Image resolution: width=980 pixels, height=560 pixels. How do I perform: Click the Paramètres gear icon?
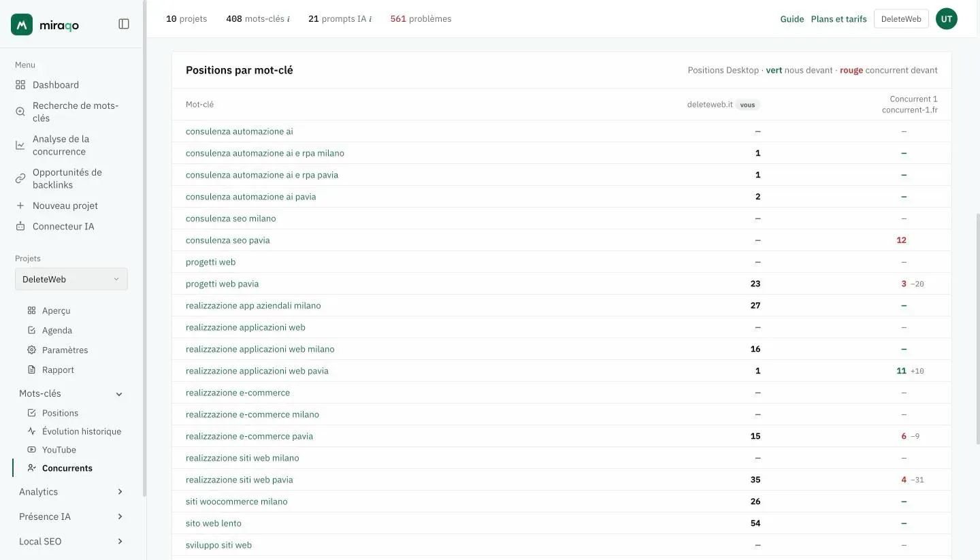[x=31, y=350]
